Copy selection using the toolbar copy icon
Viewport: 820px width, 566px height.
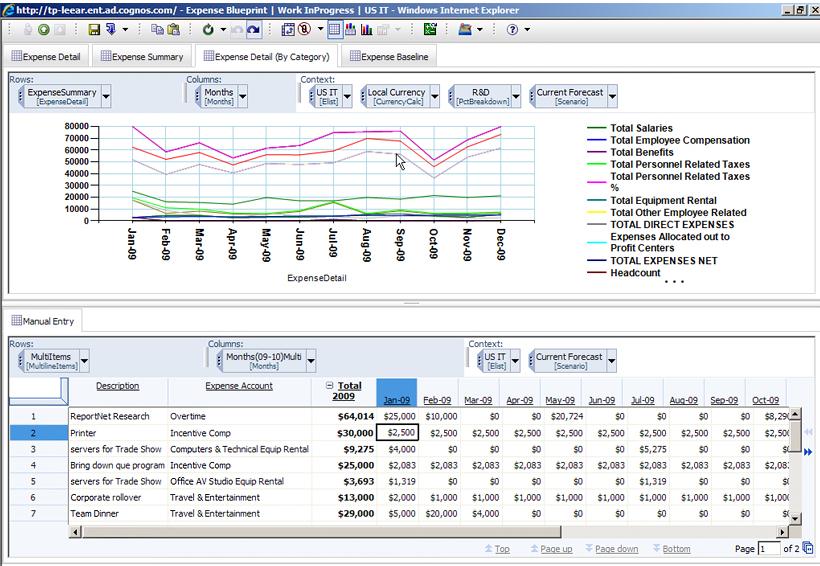157,30
